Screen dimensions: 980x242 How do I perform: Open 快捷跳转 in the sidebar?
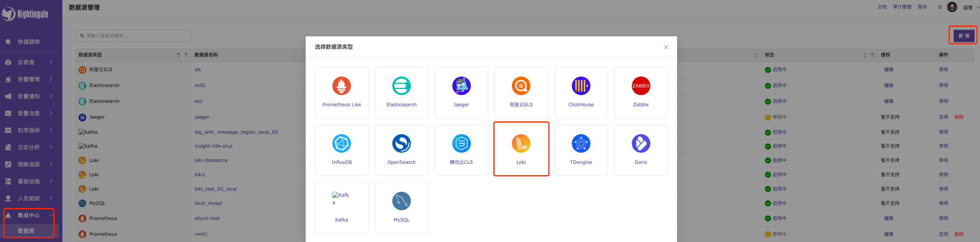[29, 42]
